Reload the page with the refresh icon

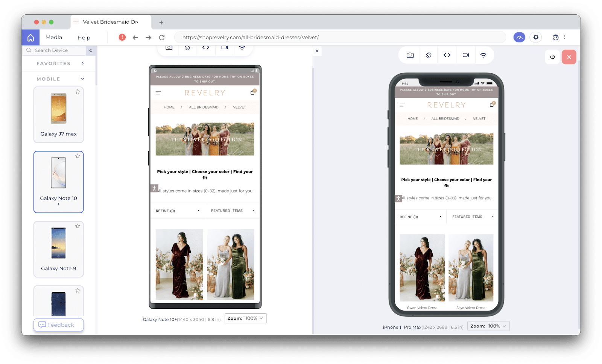click(x=162, y=38)
